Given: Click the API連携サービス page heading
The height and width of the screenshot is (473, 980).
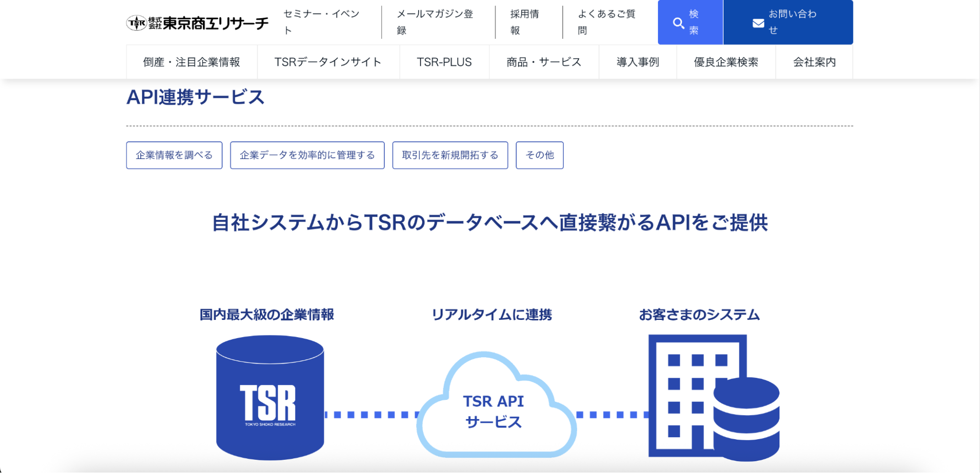Looking at the screenshot, I should point(196,97).
